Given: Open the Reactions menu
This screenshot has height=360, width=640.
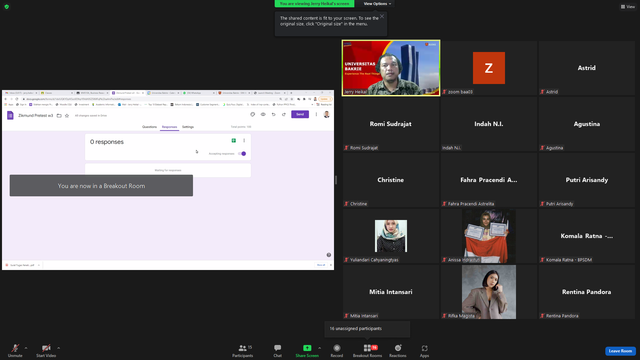Looking at the screenshot, I should tap(398, 350).
